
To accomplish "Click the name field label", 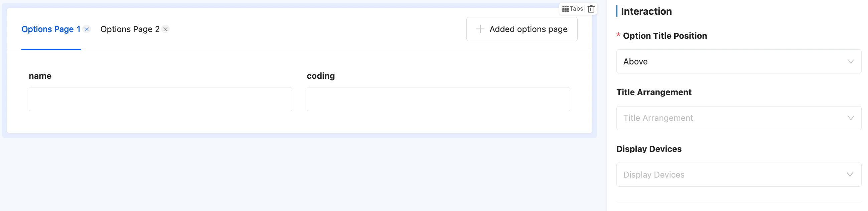I will click(40, 76).
